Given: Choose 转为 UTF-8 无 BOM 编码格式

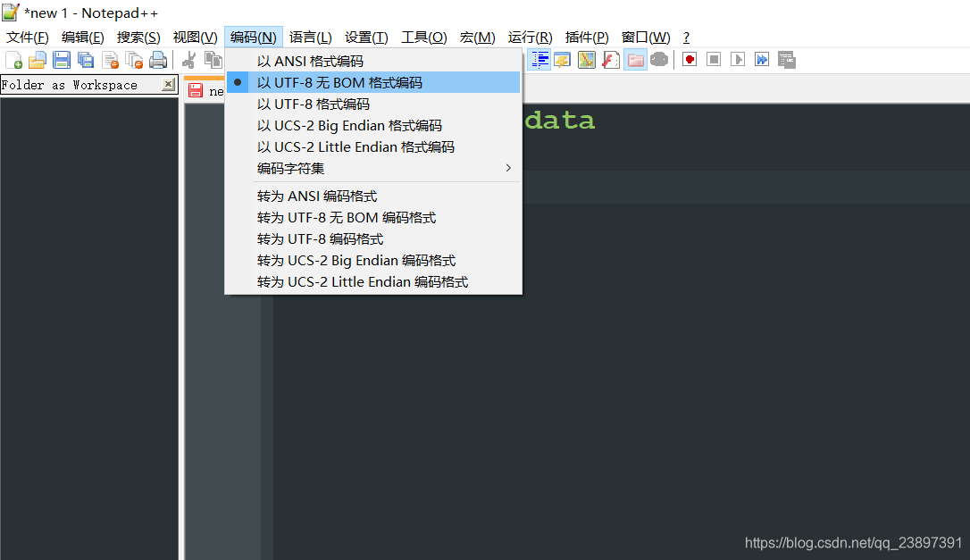Looking at the screenshot, I should pos(373,218).
